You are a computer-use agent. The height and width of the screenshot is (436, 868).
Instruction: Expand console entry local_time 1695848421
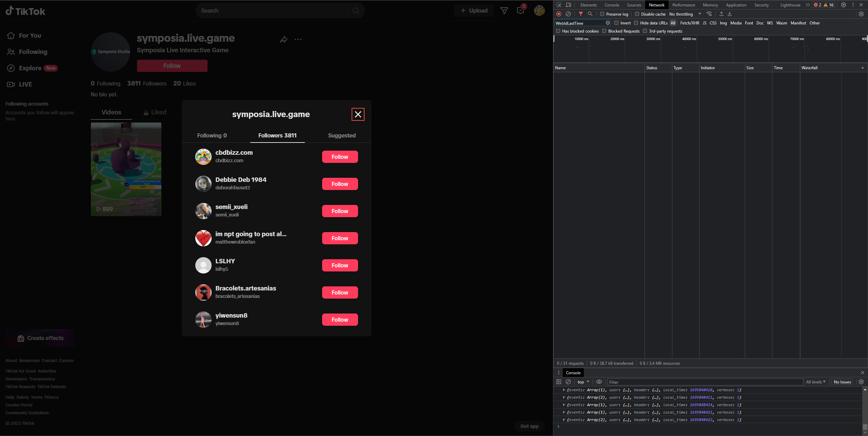564,412
